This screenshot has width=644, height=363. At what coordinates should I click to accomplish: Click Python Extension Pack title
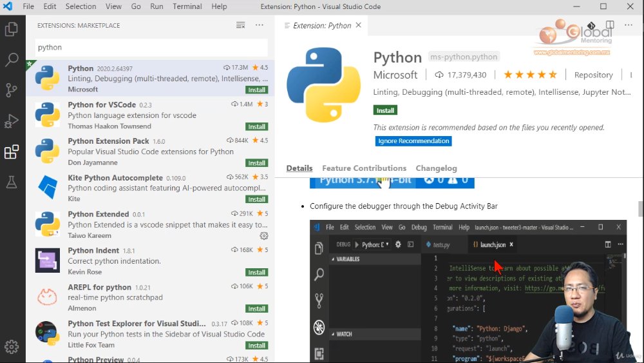click(x=108, y=141)
